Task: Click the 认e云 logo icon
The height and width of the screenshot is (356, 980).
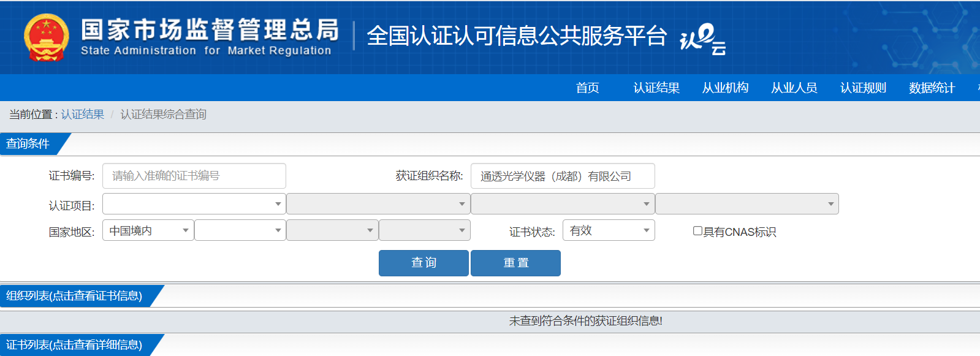Action: [703, 39]
